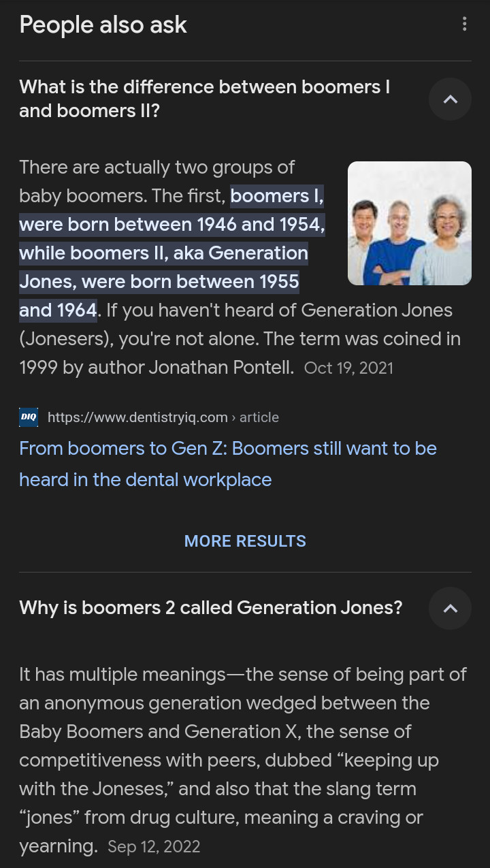Click the '› article' breadcrumb text
The height and width of the screenshot is (868, 490).
(x=255, y=417)
